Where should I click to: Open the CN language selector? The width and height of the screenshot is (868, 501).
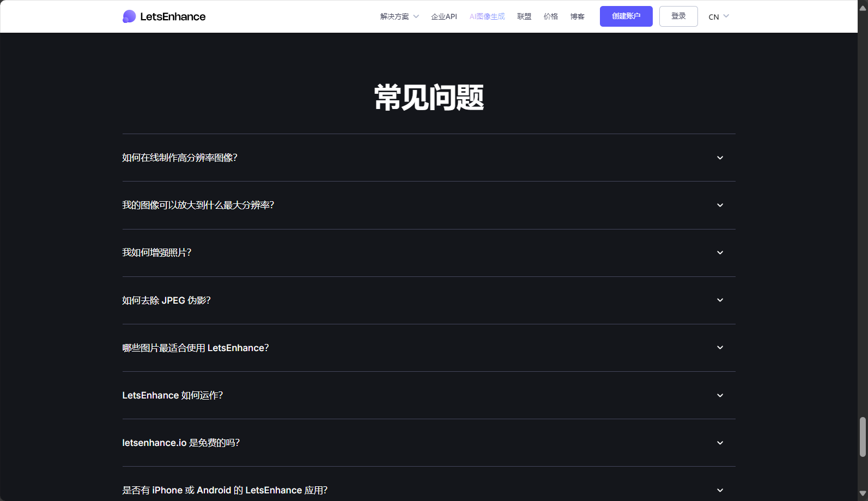[x=719, y=17]
